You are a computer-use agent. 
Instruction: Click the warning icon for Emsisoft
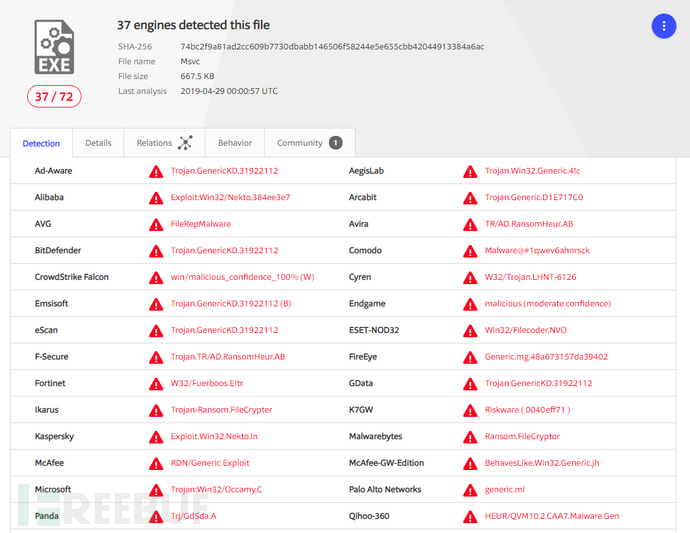point(156,304)
